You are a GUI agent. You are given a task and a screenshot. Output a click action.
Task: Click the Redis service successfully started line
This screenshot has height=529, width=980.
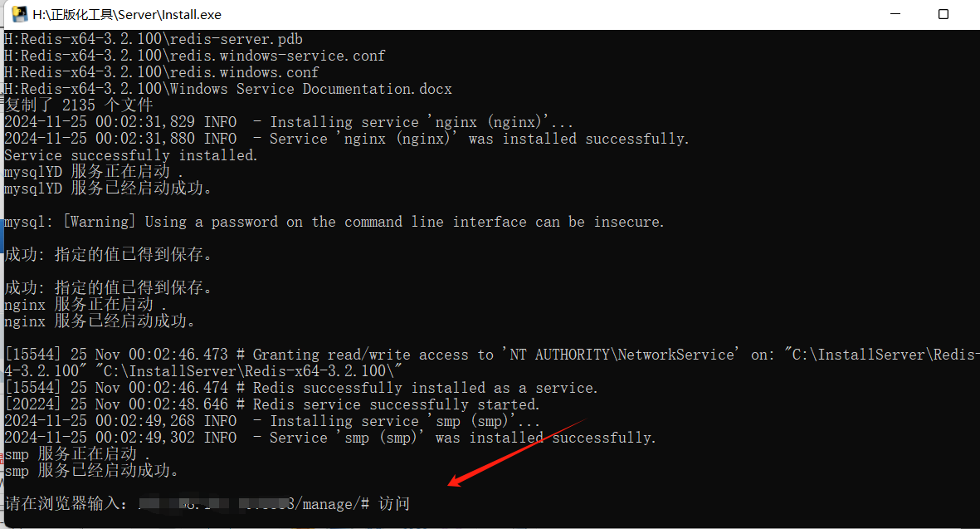point(271,404)
